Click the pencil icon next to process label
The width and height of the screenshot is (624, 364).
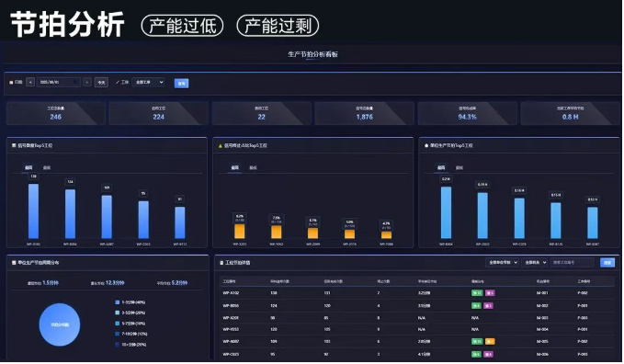click(x=118, y=83)
